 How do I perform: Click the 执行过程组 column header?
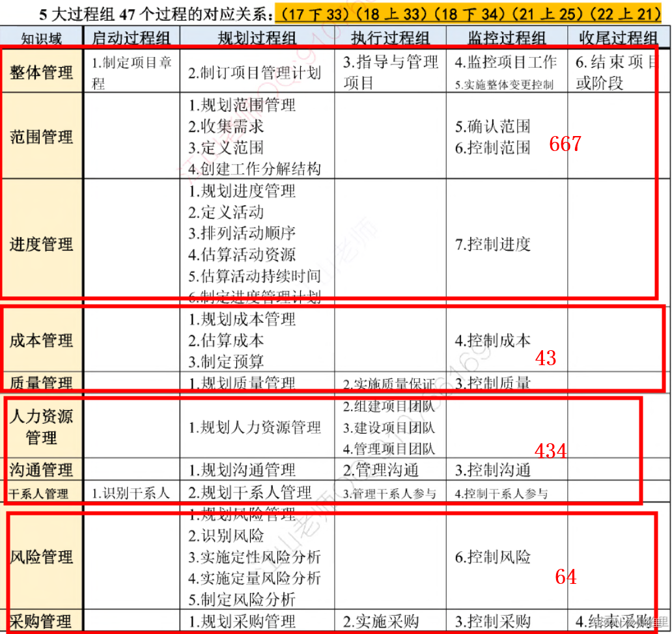390,38
